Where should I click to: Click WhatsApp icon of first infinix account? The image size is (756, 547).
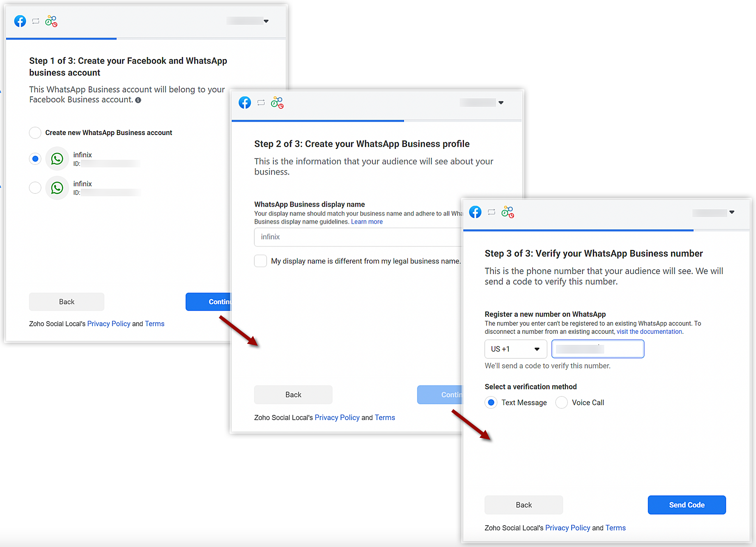57,159
